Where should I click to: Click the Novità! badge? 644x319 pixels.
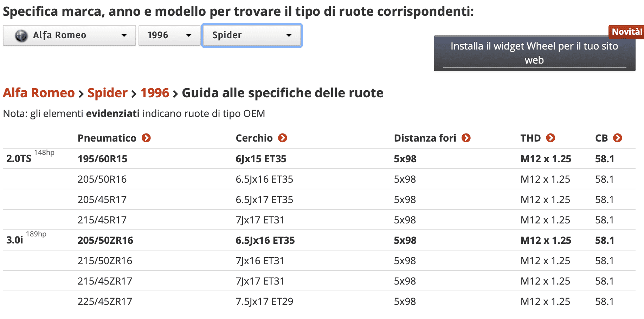(626, 32)
